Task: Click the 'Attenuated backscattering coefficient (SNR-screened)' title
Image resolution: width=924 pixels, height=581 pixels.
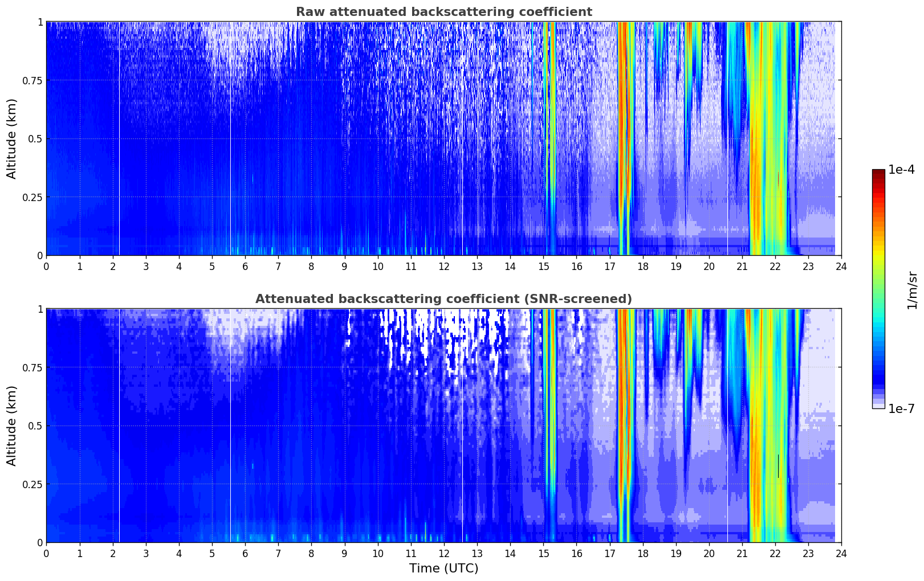Action: (x=443, y=299)
